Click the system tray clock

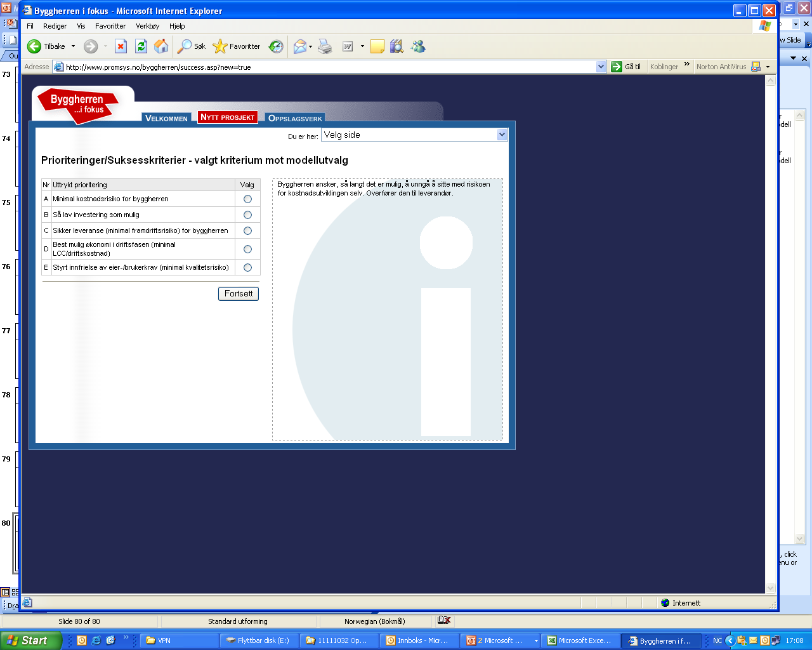(794, 640)
